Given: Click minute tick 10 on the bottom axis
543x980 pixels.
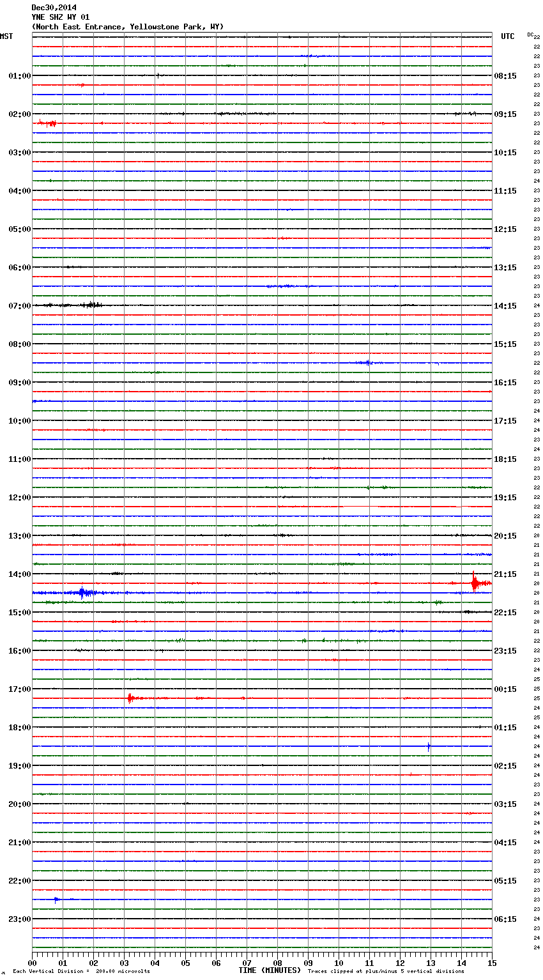Looking at the screenshot, I should (339, 963).
